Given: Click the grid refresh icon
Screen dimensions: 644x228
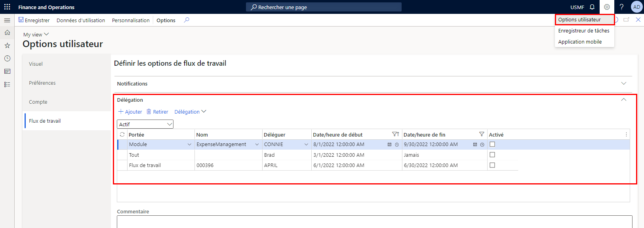Looking at the screenshot, I should click(122, 135).
